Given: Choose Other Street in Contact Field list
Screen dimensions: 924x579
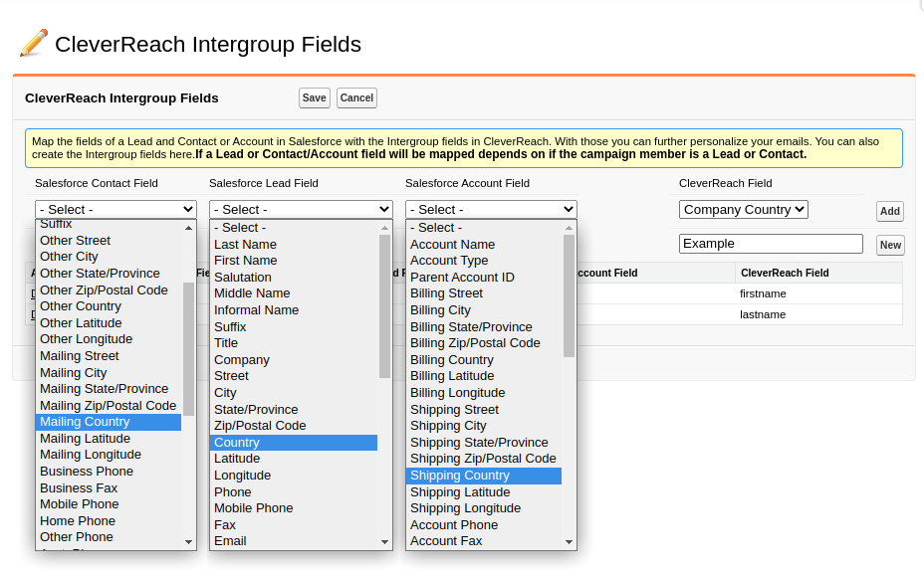Looking at the screenshot, I should point(109,241).
